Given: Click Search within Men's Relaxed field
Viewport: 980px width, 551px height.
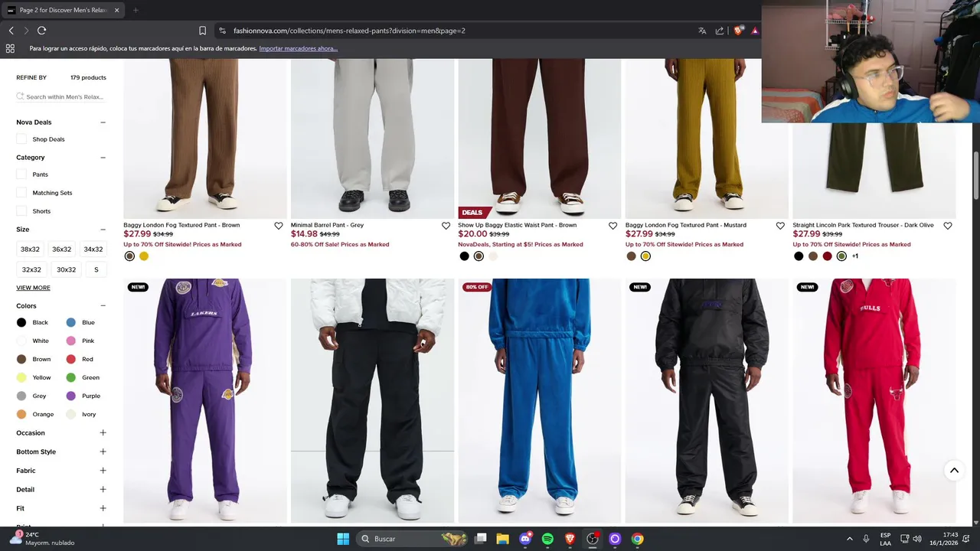Looking at the screenshot, I should 61,97.
